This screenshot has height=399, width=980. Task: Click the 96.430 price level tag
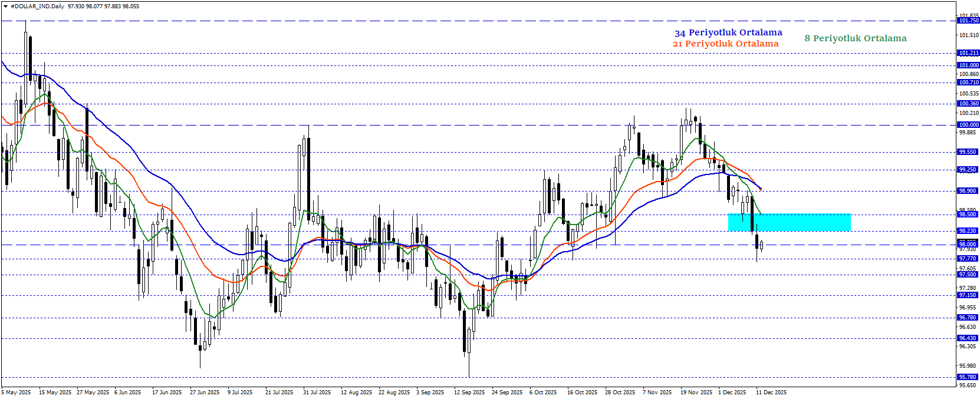[968, 338]
